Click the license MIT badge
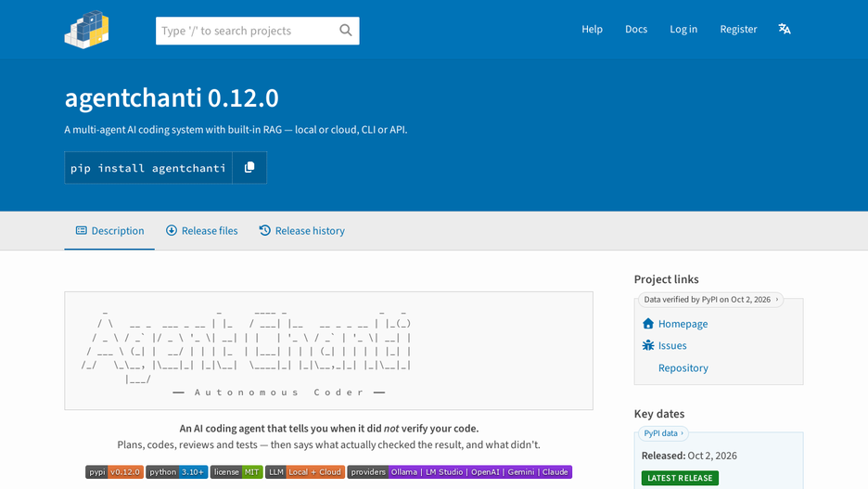This screenshot has height=489, width=868. [236, 471]
